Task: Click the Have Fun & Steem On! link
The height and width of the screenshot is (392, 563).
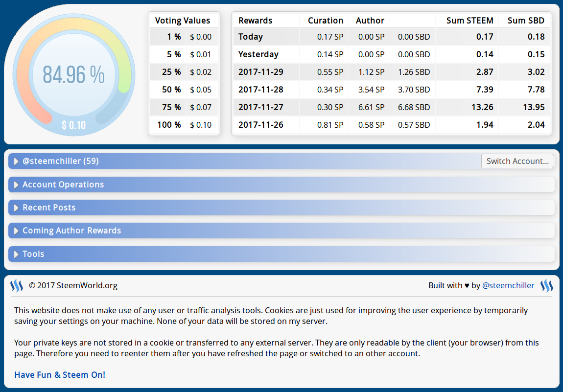Action: tap(60, 375)
